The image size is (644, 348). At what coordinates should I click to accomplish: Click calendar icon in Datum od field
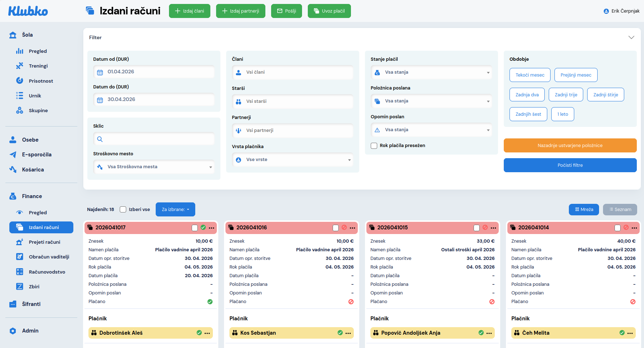100,72
